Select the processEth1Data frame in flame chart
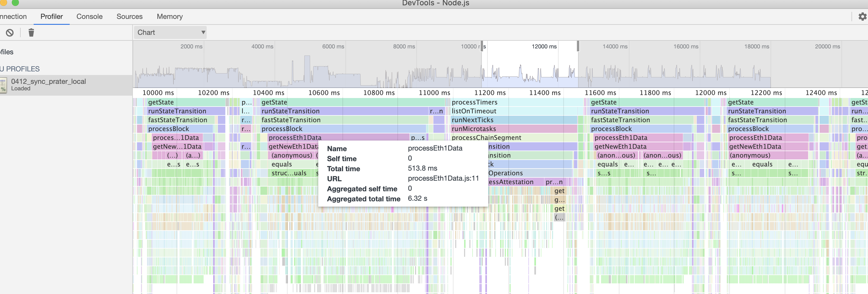This screenshot has height=294, width=868. (x=293, y=137)
